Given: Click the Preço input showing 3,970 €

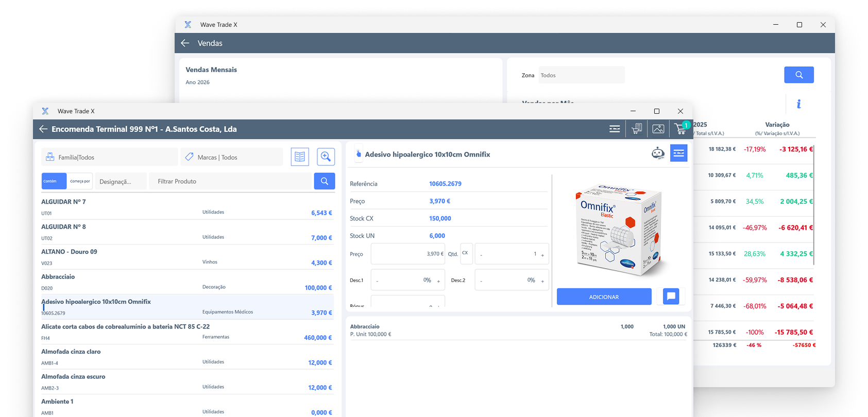Looking at the screenshot, I should pyautogui.click(x=408, y=254).
